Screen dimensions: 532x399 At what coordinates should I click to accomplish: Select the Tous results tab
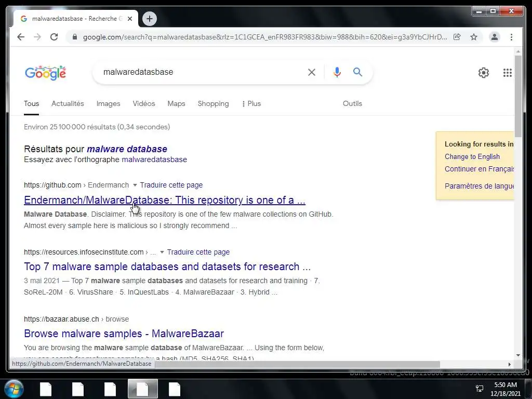pyautogui.click(x=31, y=103)
